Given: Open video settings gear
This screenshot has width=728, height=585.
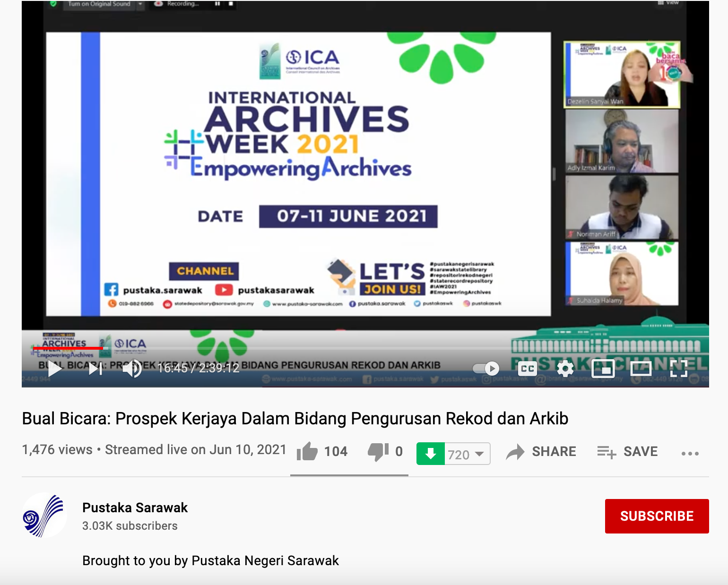Looking at the screenshot, I should click(565, 368).
